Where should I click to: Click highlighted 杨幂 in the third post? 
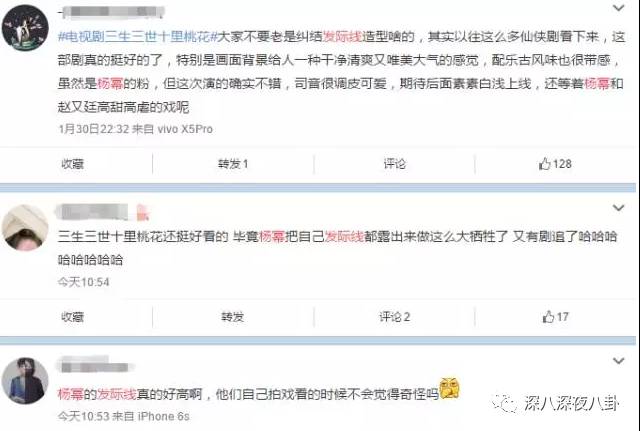71,394
